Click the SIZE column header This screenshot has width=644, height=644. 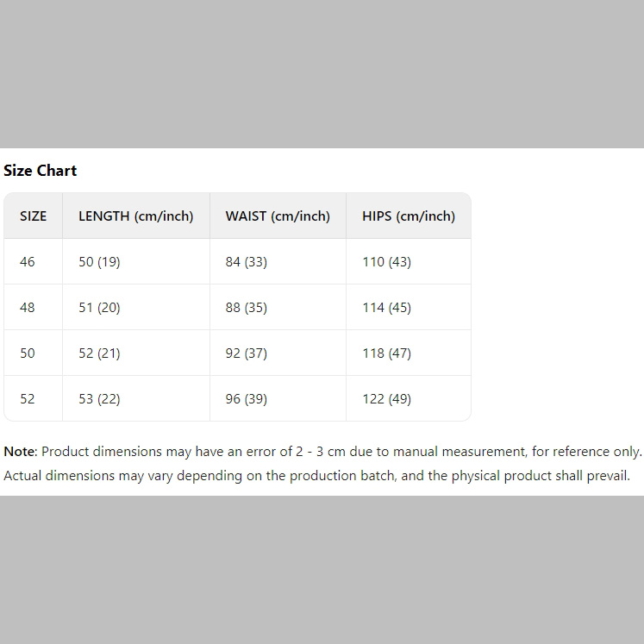(34, 216)
